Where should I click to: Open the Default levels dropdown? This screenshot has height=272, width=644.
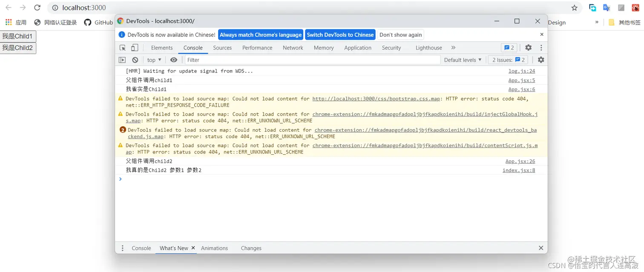point(463,60)
